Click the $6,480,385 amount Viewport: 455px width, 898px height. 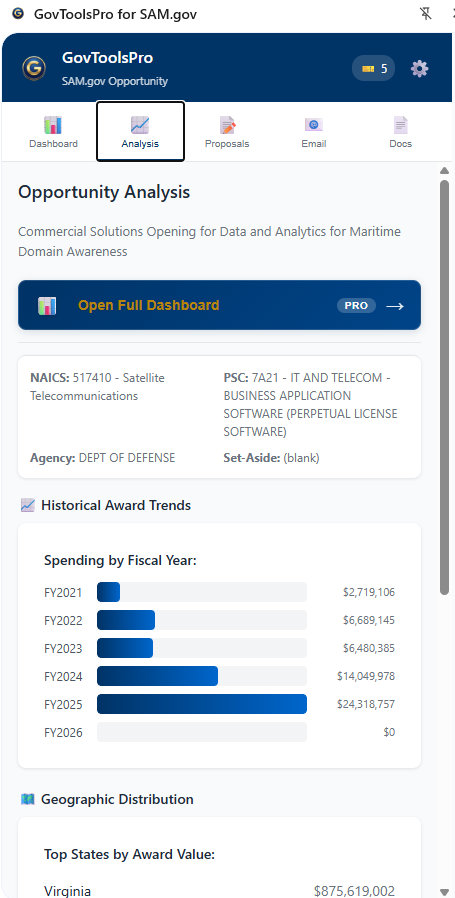pyautogui.click(x=369, y=648)
